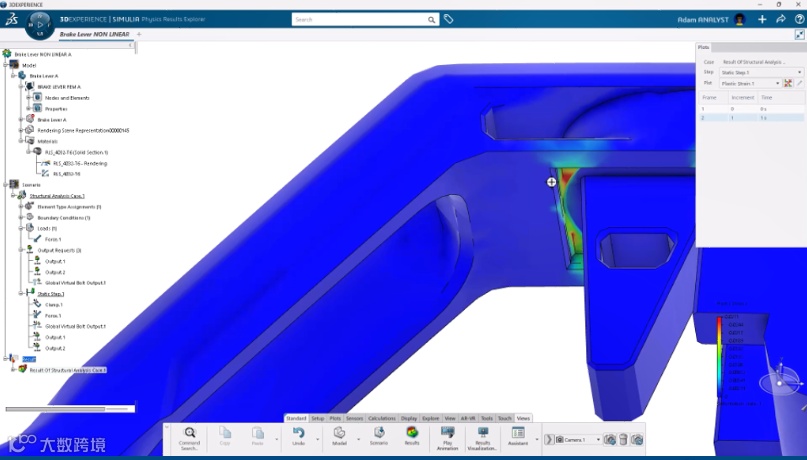Select the Brake Lever NON LINEAR tab
The image size is (807, 460).
pos(95,34)
